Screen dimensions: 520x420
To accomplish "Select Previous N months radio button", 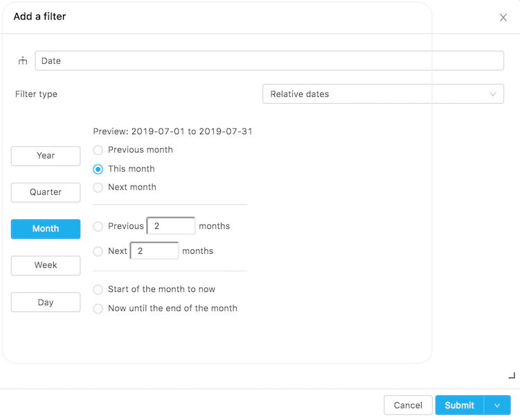I will pos(98,226).
